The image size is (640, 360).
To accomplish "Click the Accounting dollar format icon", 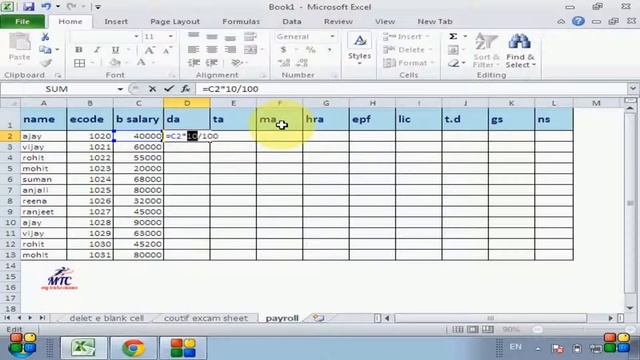I will click(283, 50).
